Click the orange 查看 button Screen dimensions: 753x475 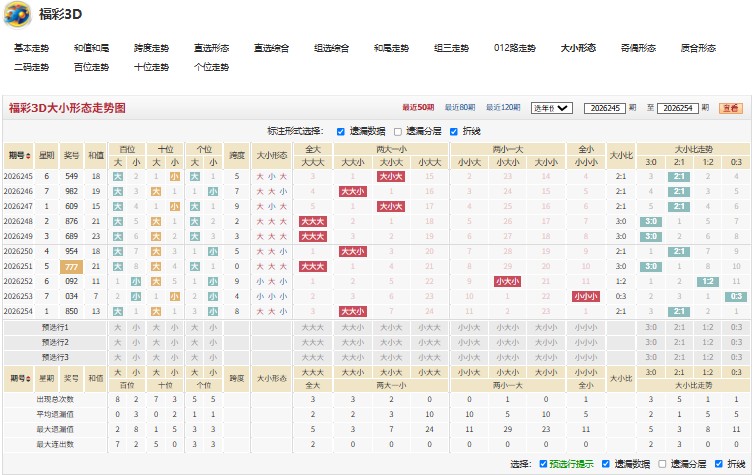[730, 108]
